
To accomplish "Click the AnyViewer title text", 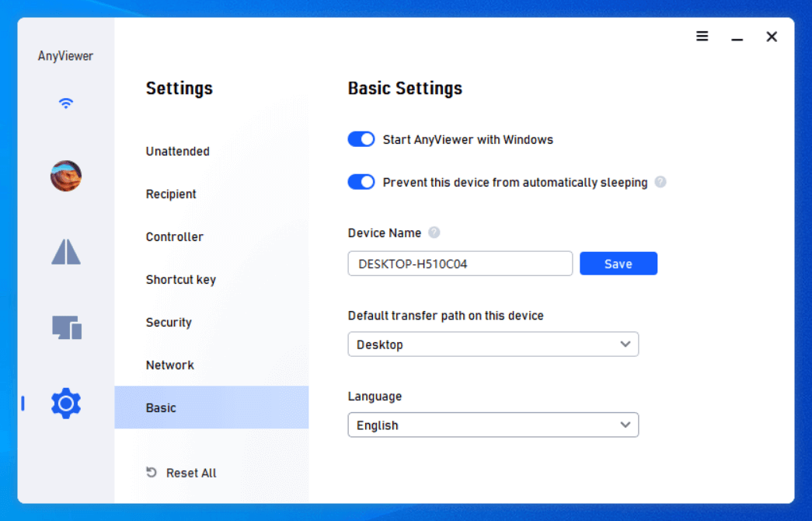I will pos(65,56).
